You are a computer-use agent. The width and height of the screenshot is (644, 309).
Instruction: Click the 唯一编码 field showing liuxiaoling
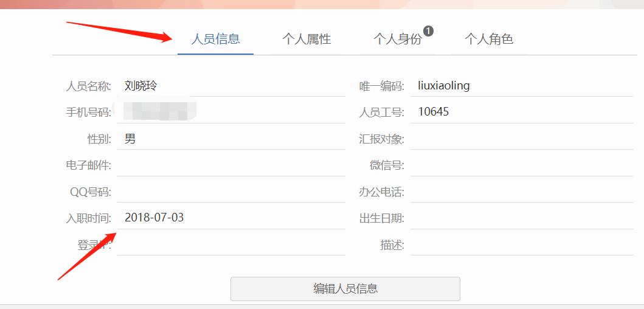pos(523,86)
